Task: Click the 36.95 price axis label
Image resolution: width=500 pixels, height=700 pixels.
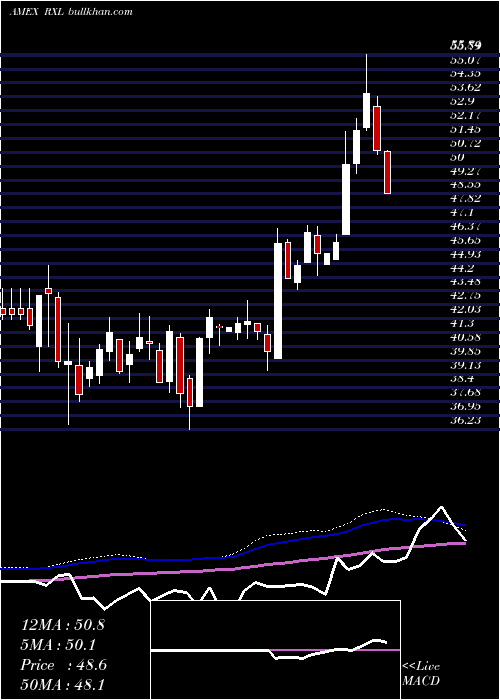Action: (464, 406)
